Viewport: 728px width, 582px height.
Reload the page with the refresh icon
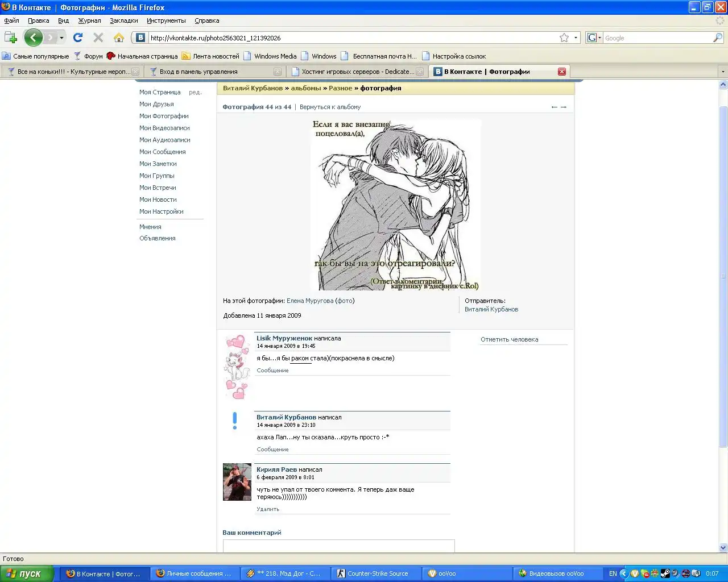tap(78, 38)
